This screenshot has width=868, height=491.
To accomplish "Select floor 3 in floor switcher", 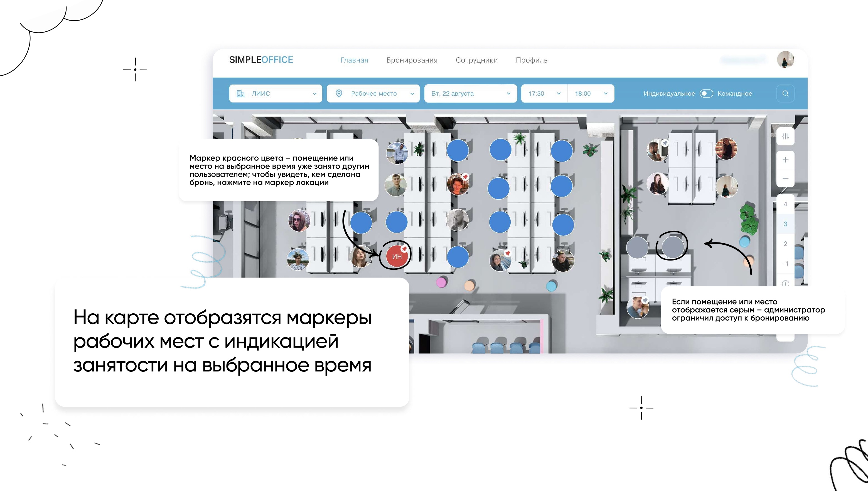I will pos(785,224).
